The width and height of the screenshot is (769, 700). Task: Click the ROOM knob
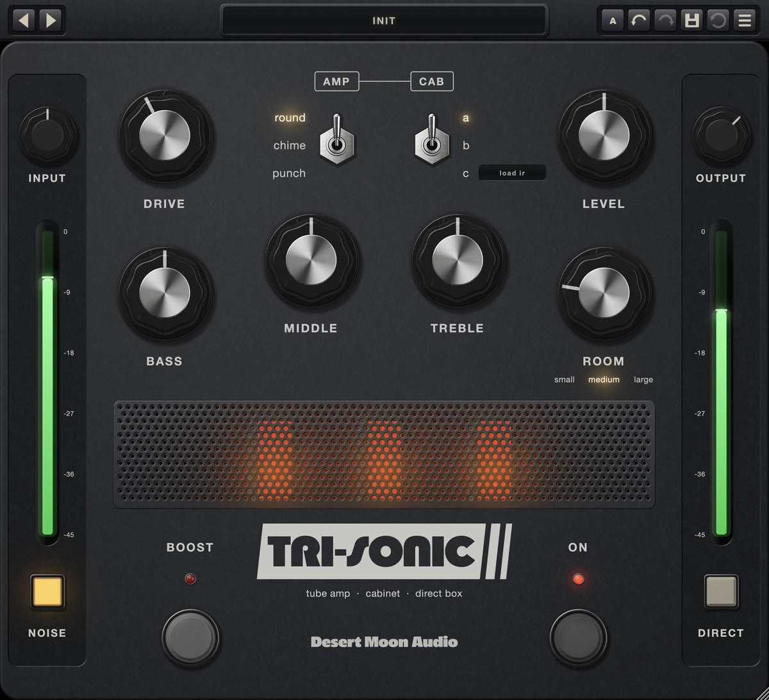[604, 294]
